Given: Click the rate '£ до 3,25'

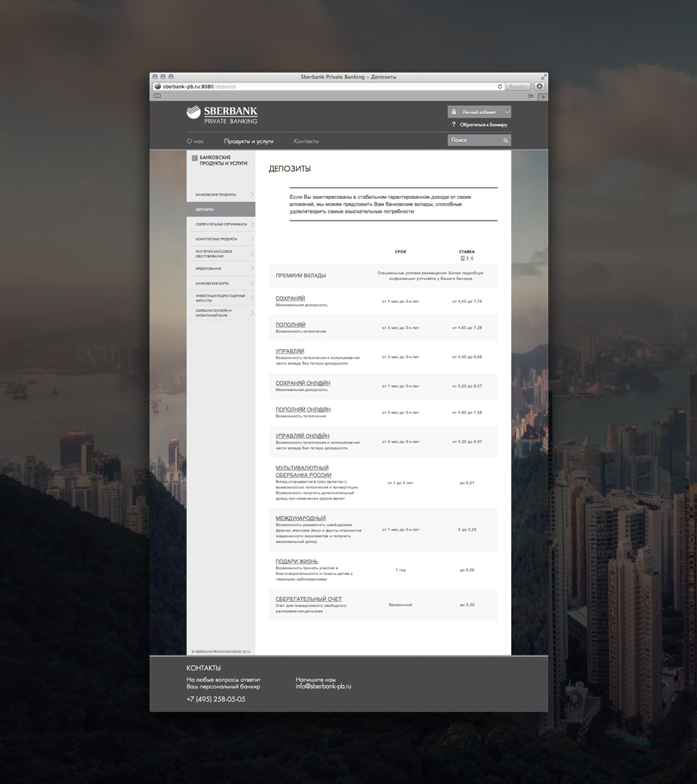Looking at the screenshot, I should tap(467, 529).
